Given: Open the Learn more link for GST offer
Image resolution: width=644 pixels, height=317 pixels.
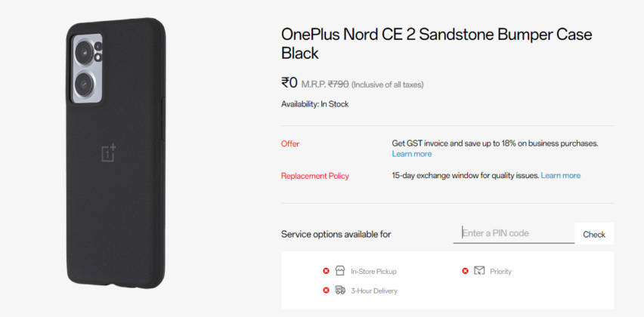Looking at the screenshot, I should (411, 154).
